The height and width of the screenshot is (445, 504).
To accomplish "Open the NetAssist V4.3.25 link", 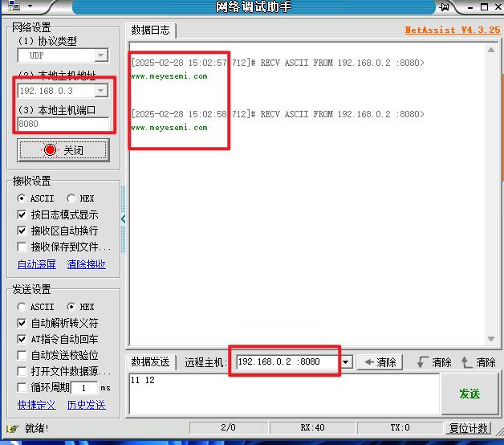I will (x=453, y=30).
